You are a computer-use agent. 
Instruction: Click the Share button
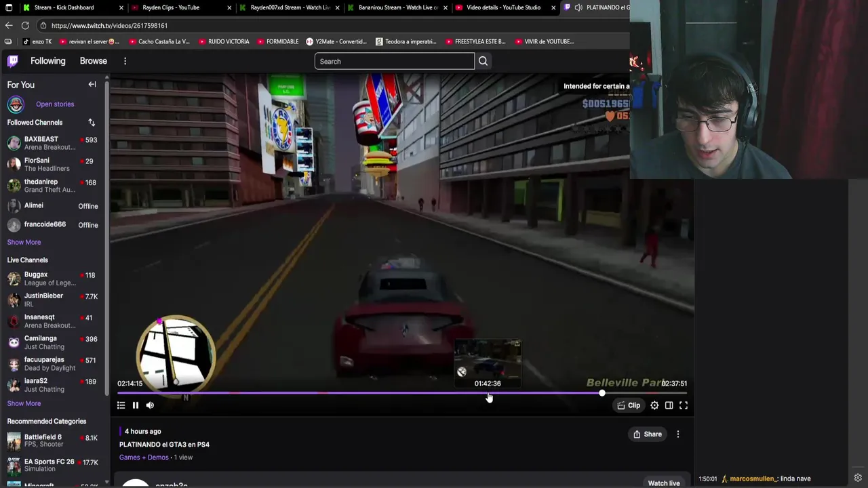pos(647,434)
